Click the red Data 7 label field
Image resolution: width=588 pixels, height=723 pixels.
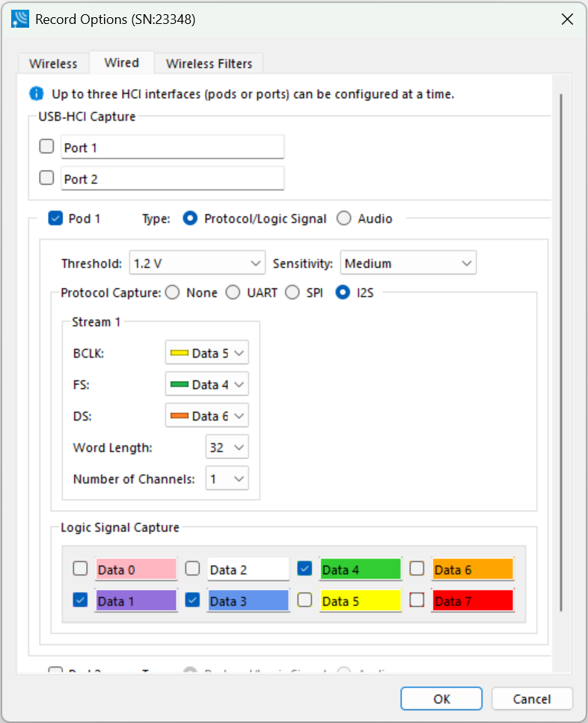(473, 600)
